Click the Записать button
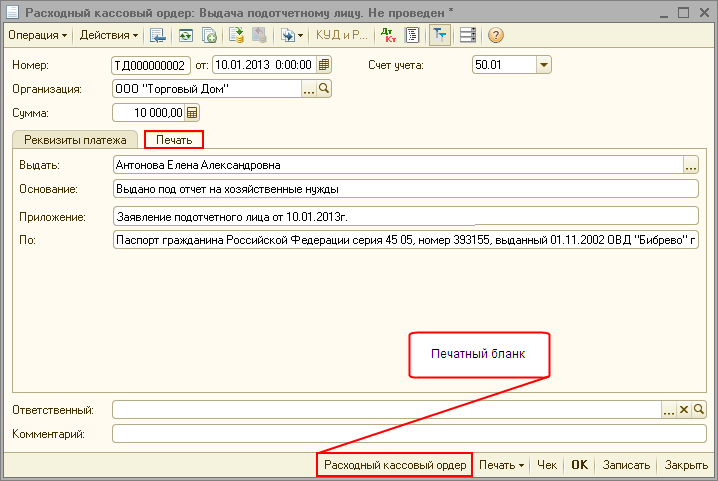This screenshot has height=481, width=718. click(626, 465)
